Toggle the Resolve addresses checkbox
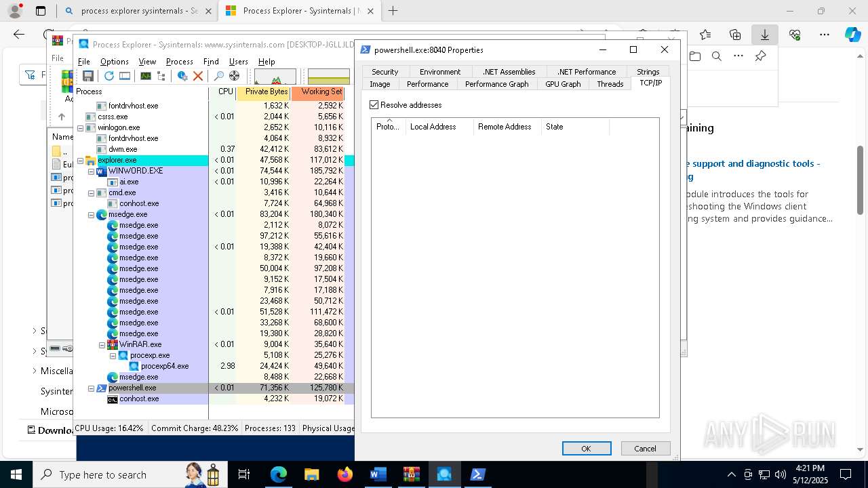The height and width of the screenshot is (488, 868). pos(374,105)
